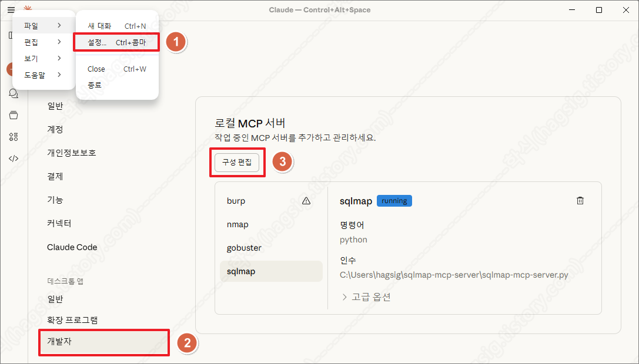The height and width of the screenshot is (364, 639).
Task: Open the code brackets icon in sidebar
Action: point(14,159)
